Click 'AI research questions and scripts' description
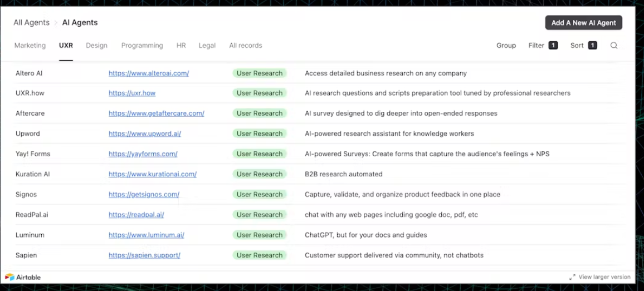Viewport: 644px width, 291px height. [437, 93]
